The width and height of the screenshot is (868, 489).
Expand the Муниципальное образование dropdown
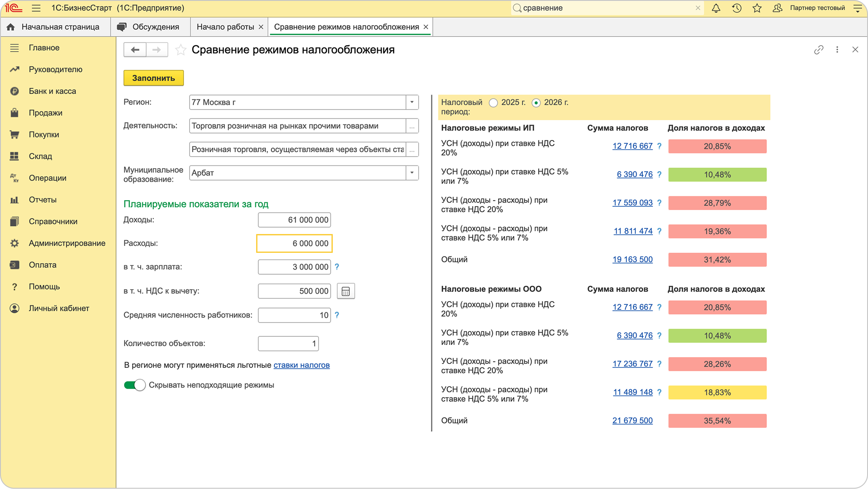(412, 173)
